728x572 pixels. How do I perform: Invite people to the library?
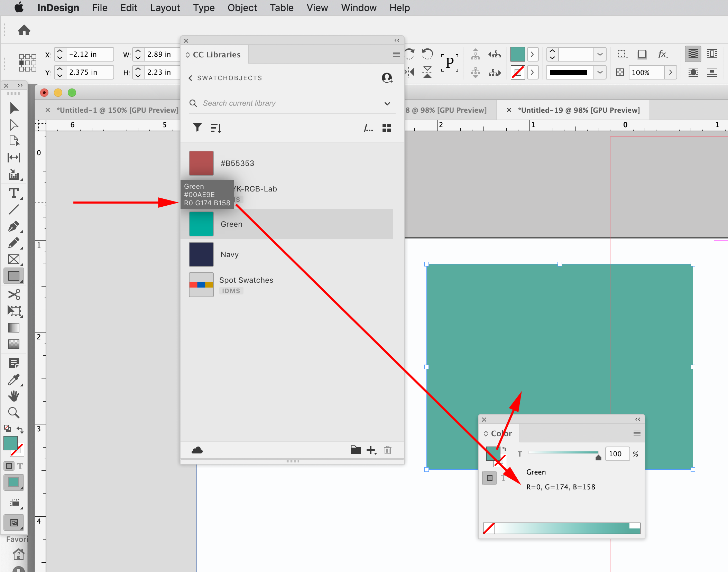[x=387, y=78]
